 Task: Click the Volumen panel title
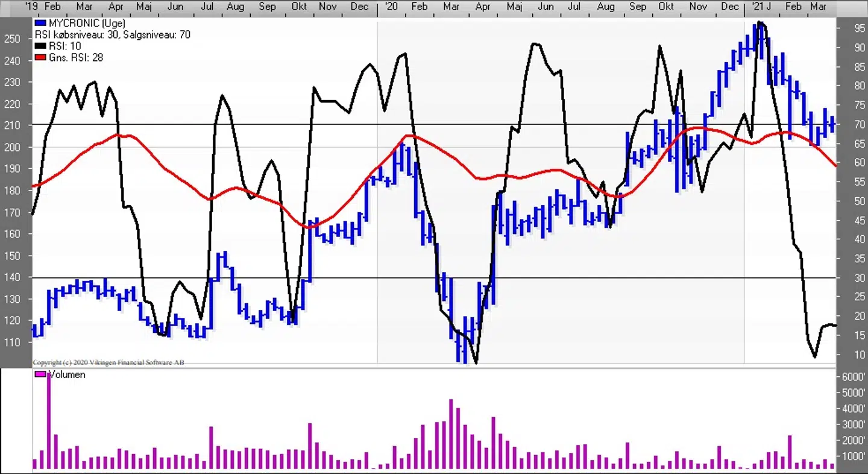tap(67, 374)
